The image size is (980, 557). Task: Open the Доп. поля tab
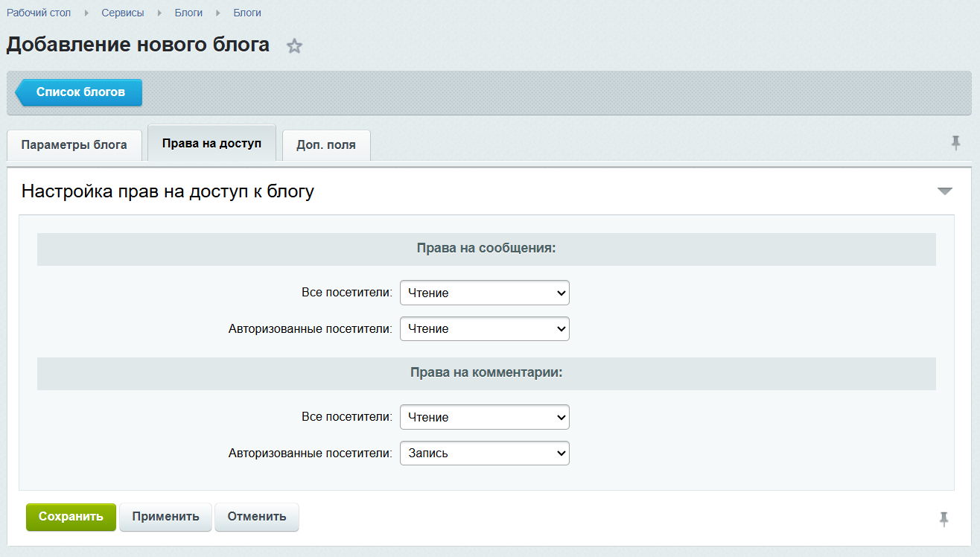(x=326, y=145)
